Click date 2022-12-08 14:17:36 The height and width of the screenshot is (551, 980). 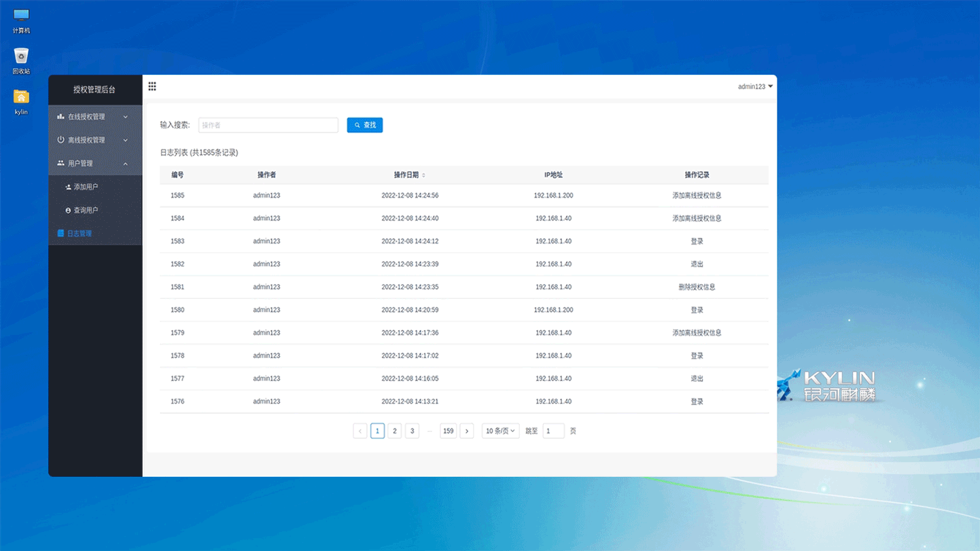click(x=410, y=333)
